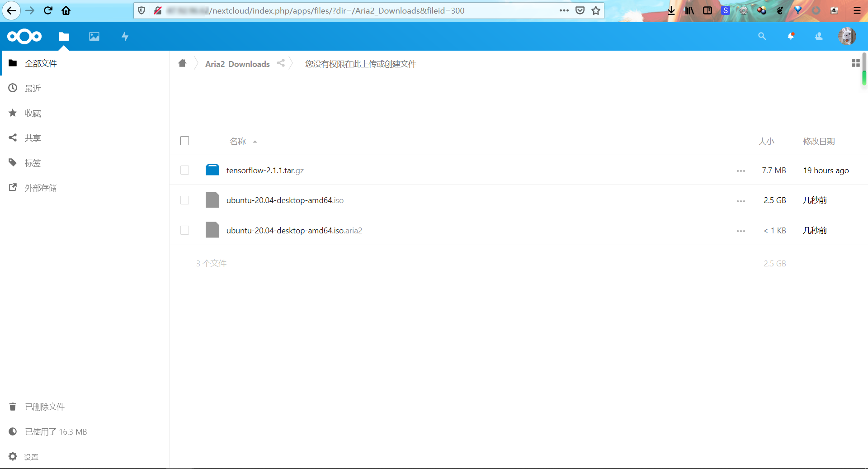Open 最近 in the sidebar
This screenshot has width=868, height=469.
[32, 88]
